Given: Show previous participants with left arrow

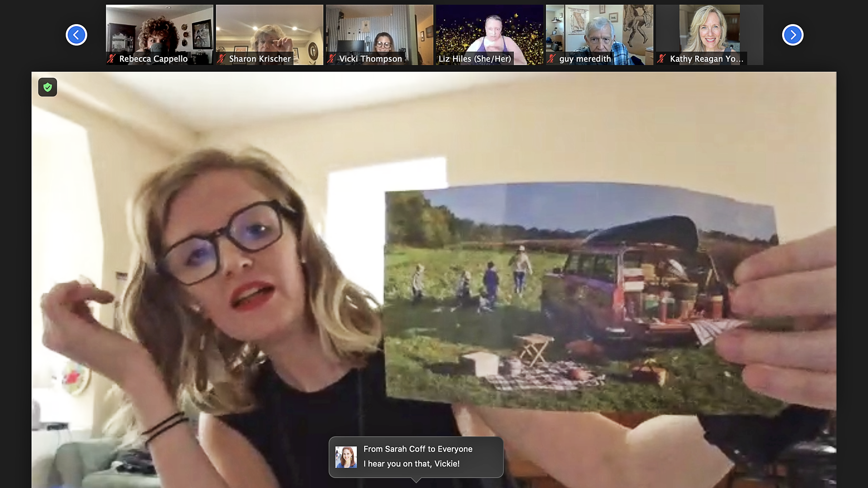Looking at the screenshot, I should [76, 35].
